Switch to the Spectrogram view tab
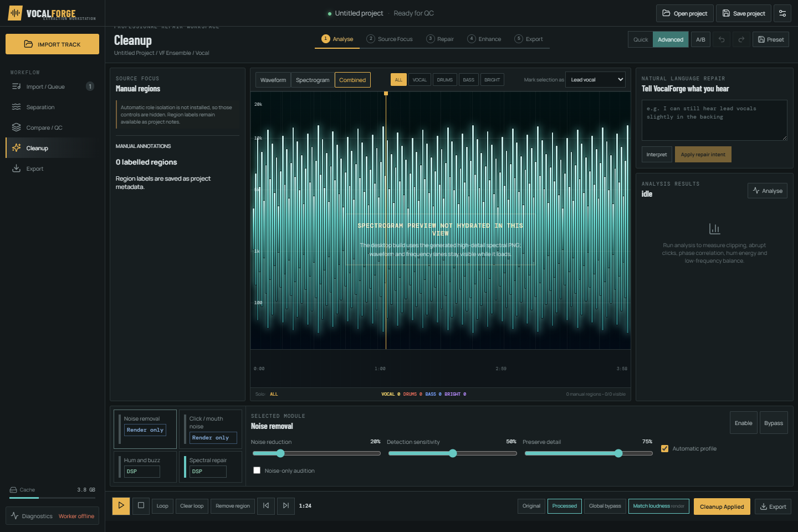The height and width of the screenshot is (532, 798). tap(313, 80)
